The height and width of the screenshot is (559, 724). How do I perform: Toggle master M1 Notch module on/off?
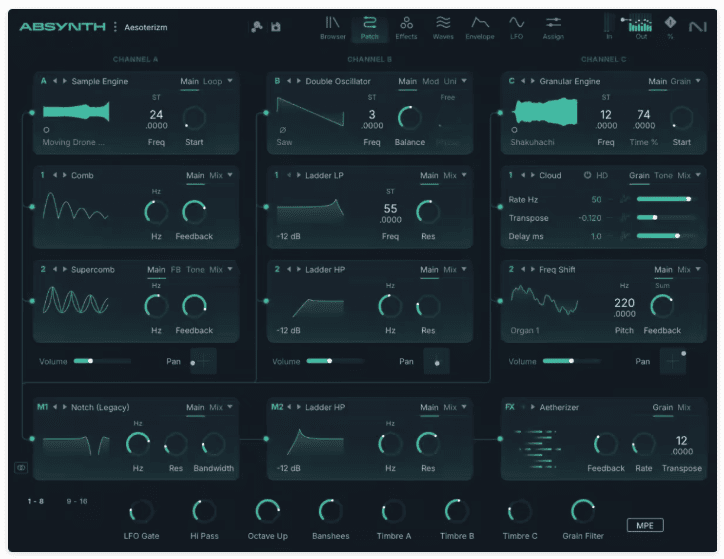[42, 407]
